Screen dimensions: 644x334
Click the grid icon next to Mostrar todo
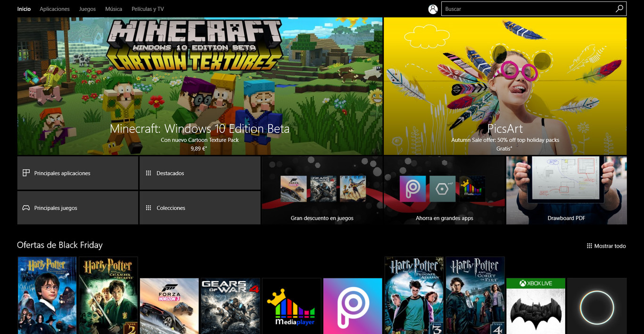tap(588, 245)
